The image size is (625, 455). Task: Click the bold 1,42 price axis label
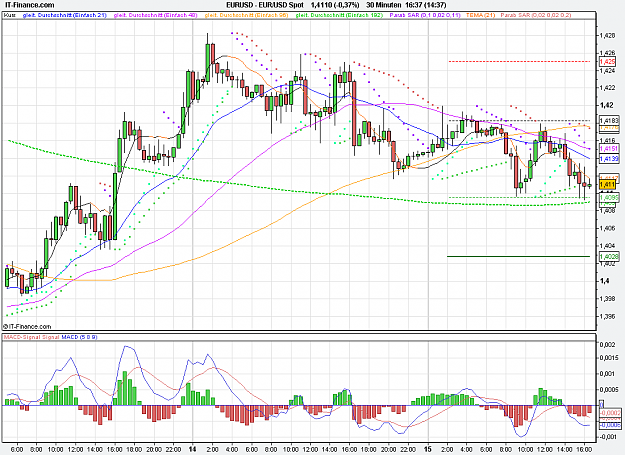[x=605, y=105]
